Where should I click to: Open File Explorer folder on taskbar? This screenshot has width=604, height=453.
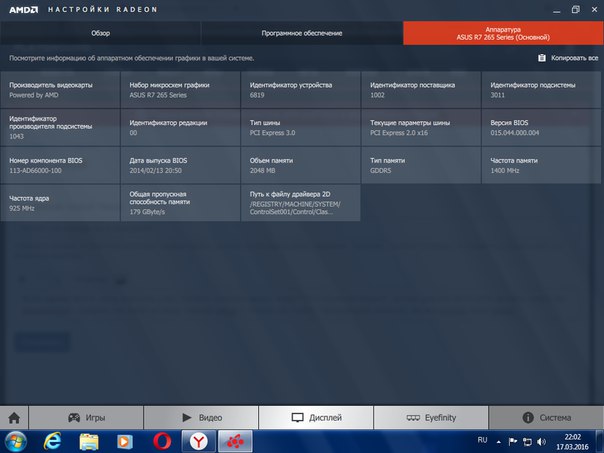[89, 441]
